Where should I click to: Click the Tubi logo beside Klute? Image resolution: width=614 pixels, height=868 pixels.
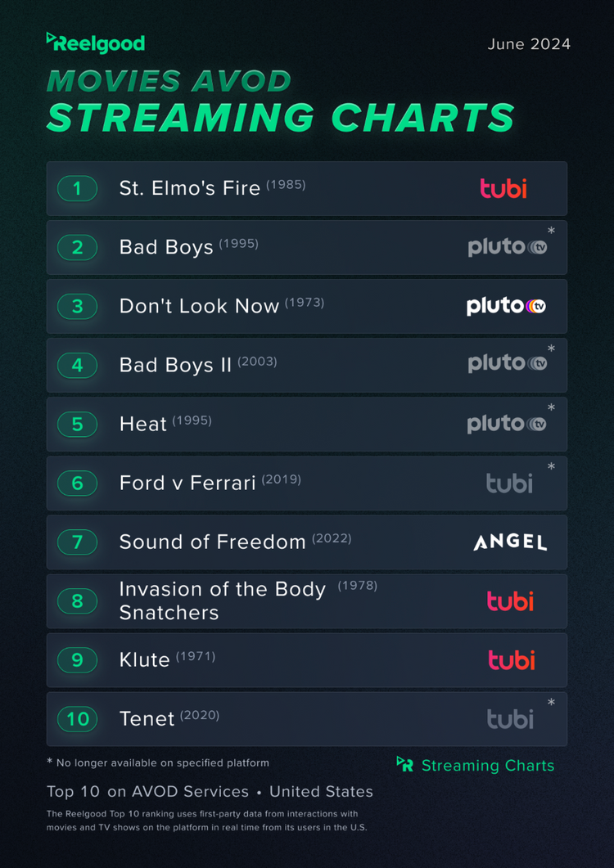(x=511, y=659)
